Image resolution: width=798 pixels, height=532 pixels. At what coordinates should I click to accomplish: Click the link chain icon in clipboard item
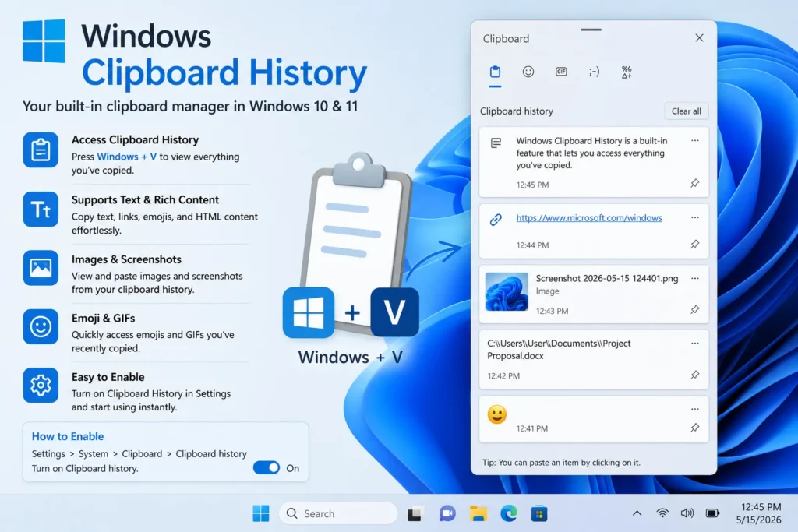(x=496, y=219)
